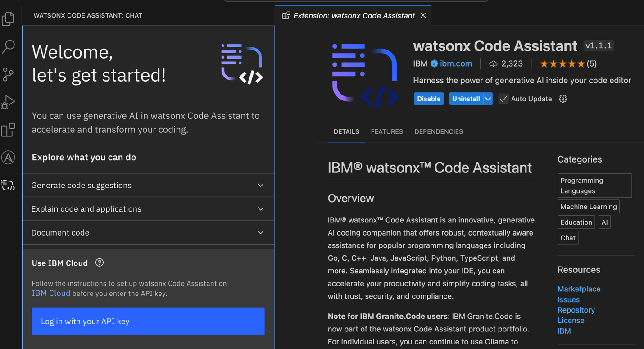
Task: Open the Extensions view in the activity bar
Action: coord(8,130)
